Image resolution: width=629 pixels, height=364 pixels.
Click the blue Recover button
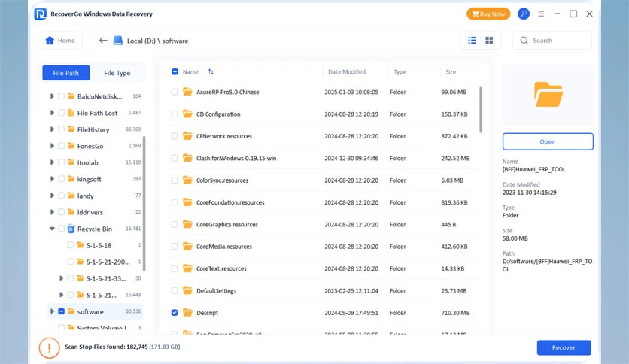[564, 347]
